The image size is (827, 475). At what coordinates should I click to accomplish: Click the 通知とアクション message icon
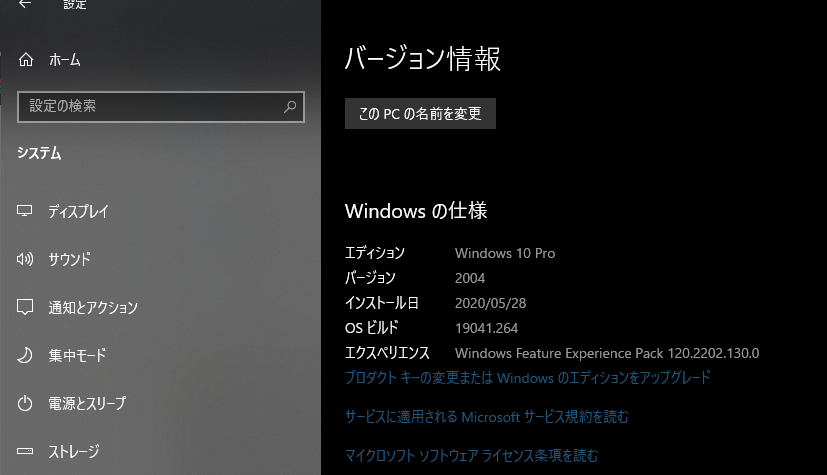coord(25,307)
